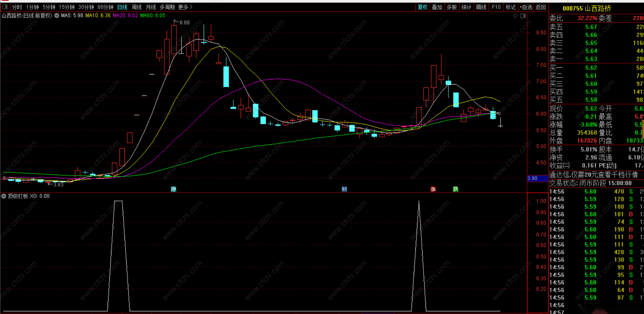This screenshot has width=644, height=314.
Task: Click the yellow MA10: 6.36 label
Action: coord(98,15)
